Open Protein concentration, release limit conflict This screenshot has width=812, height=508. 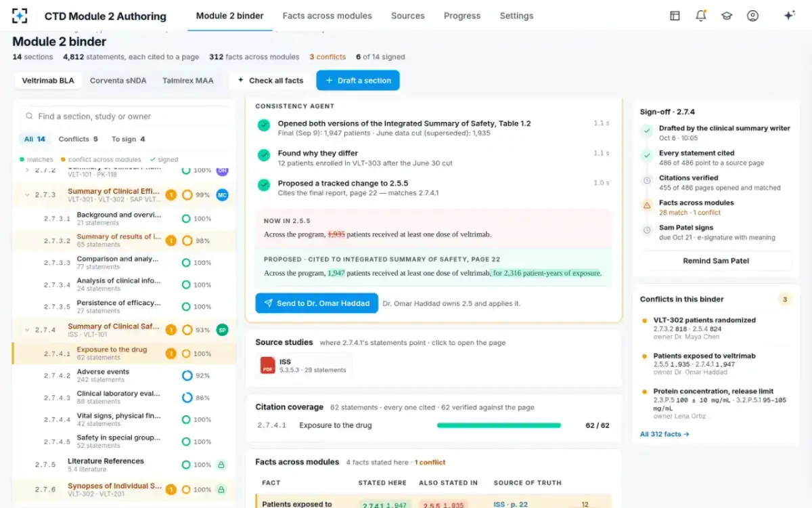716,404
